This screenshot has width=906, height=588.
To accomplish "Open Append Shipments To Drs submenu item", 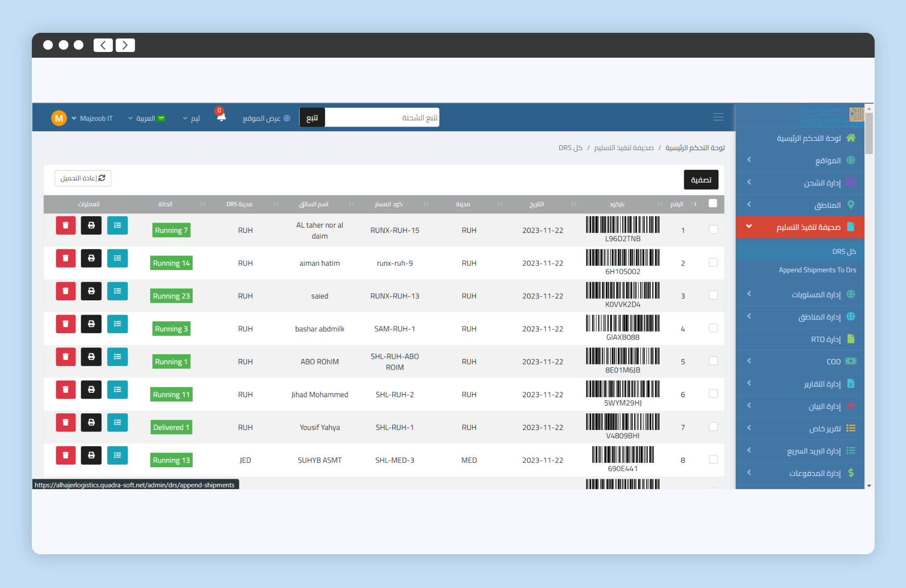I will pyautogui.click(x=817, y=270).
